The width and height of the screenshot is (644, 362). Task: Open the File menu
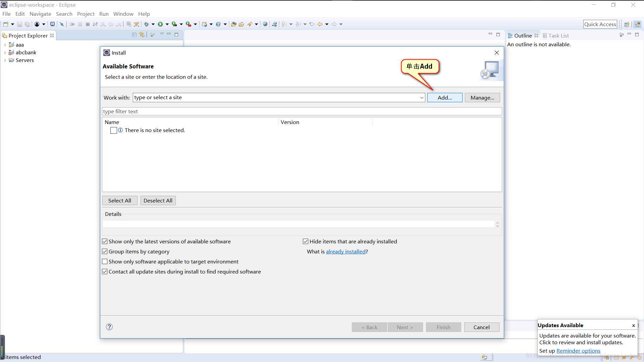[x=6, y=14]
